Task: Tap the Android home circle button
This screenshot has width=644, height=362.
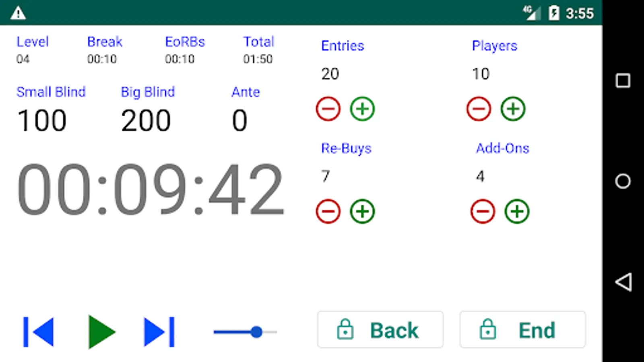Action: (623, 181)
